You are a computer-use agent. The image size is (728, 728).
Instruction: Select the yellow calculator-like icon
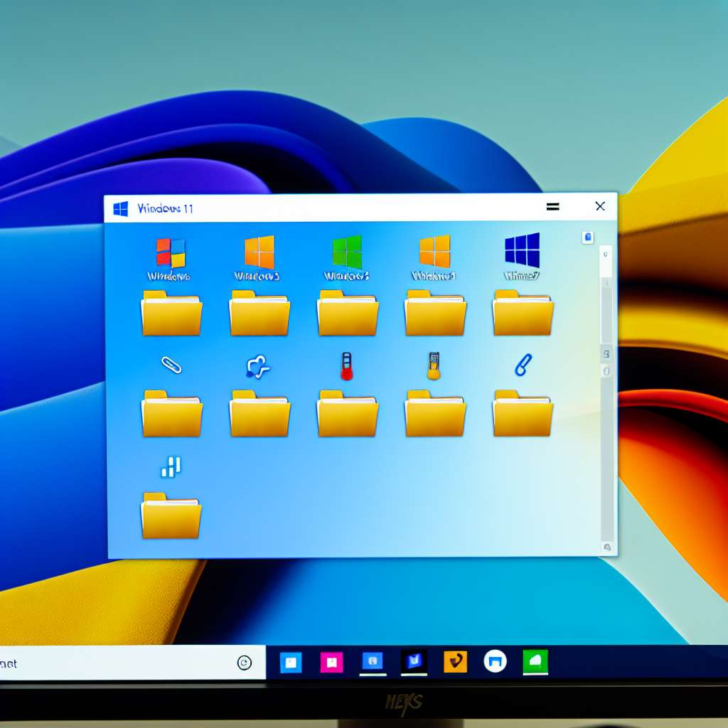point(434,365)
